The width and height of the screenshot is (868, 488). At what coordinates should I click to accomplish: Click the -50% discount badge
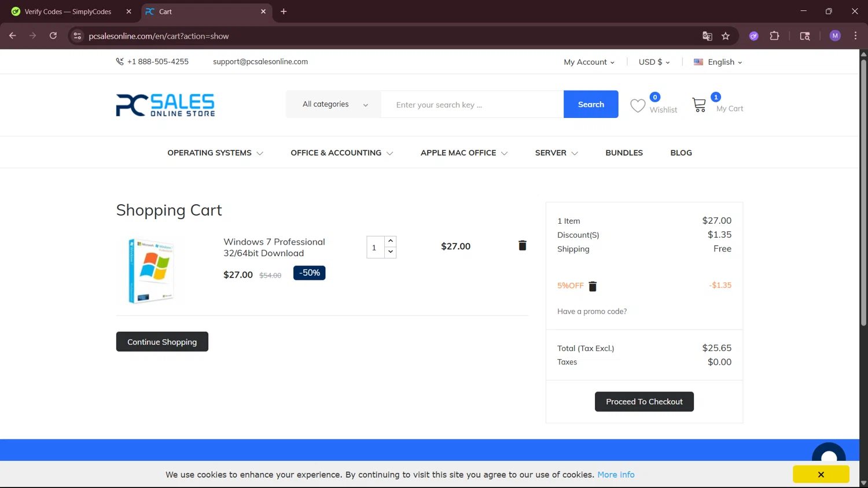310,273
